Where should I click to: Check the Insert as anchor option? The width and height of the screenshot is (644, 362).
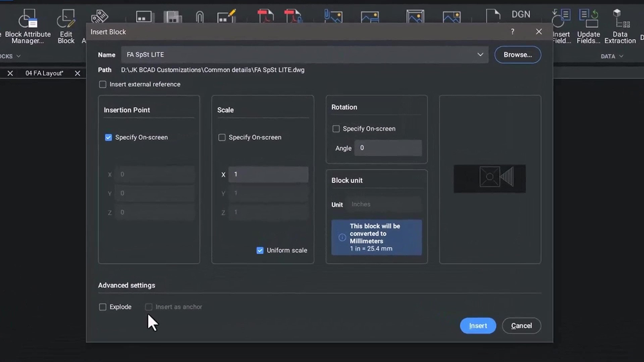click(x=149, y=307)
